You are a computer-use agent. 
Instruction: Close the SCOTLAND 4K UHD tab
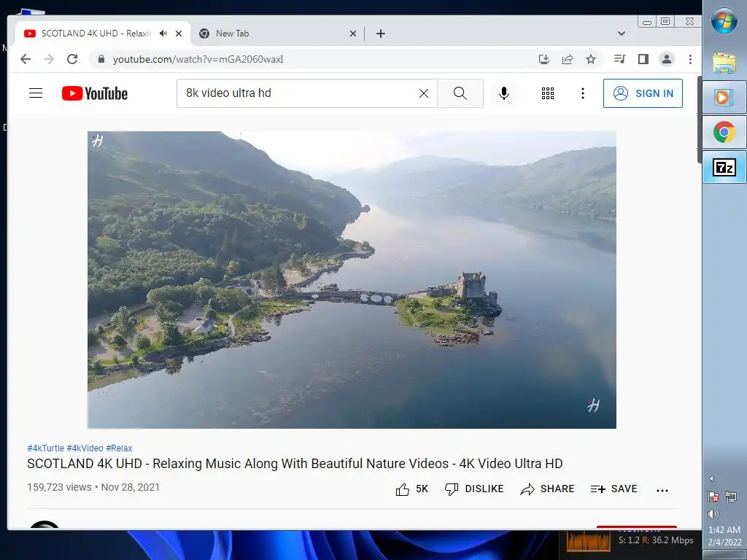(179, 34)
